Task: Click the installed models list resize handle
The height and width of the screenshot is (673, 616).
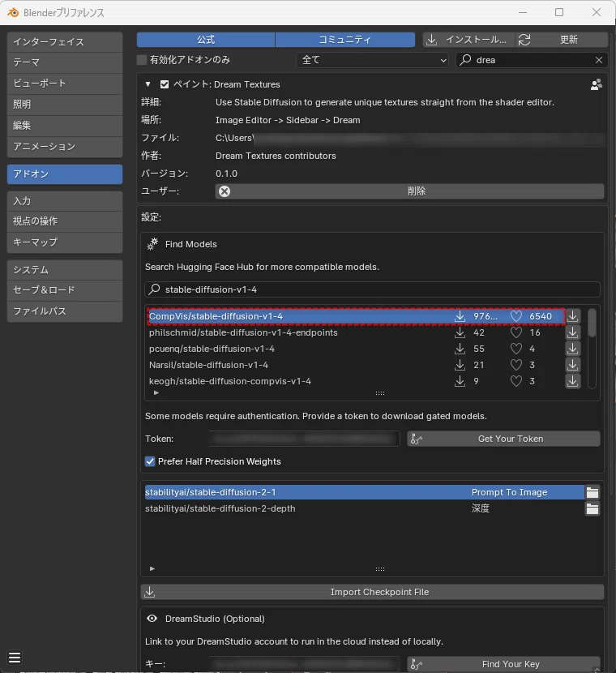Action: pyautogui.click(x=380, y=569)
